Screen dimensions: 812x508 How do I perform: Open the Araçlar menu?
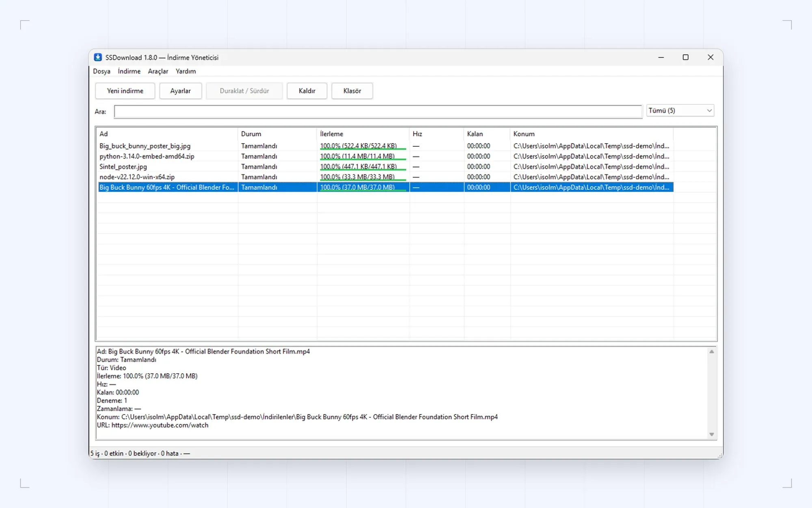pyautogui.click(x=158, y=71)
